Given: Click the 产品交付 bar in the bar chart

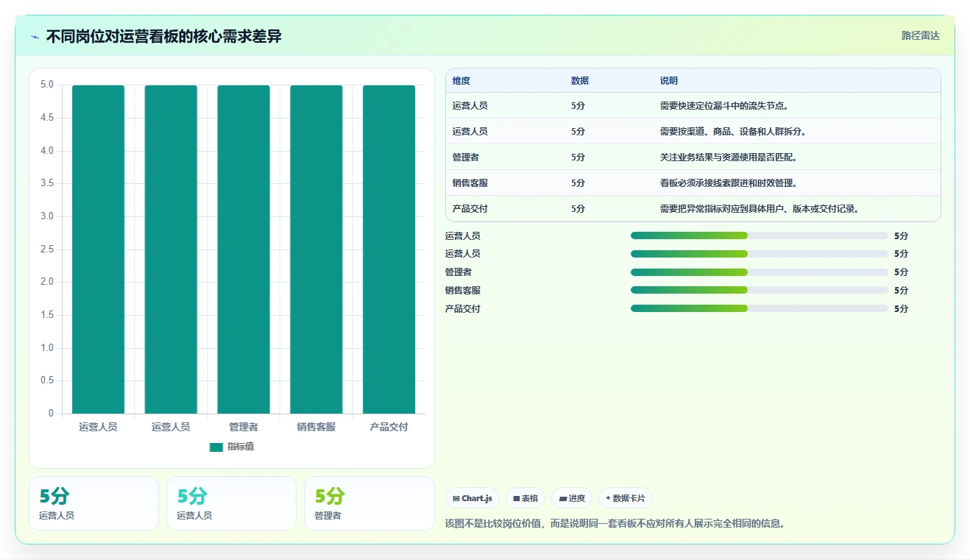Looking at the screenshot, I should coord(389,249).
